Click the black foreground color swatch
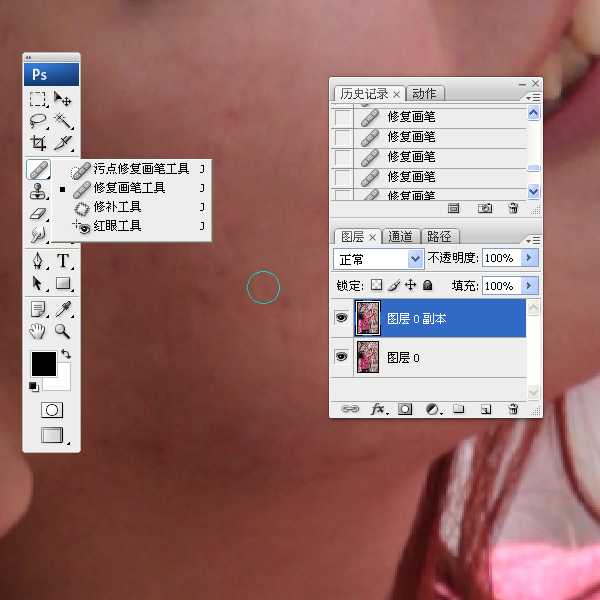Viewport: 600px width, 600px height. click(43, 363)
